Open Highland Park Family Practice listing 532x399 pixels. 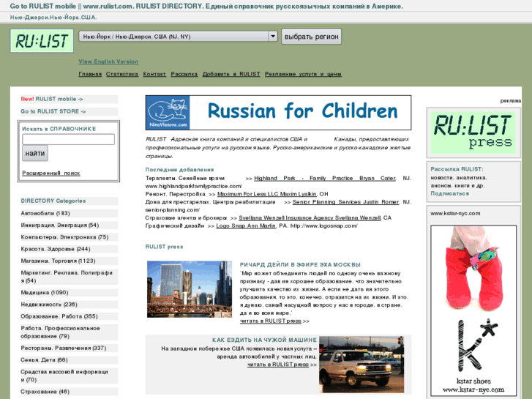[x=325, y=179]
